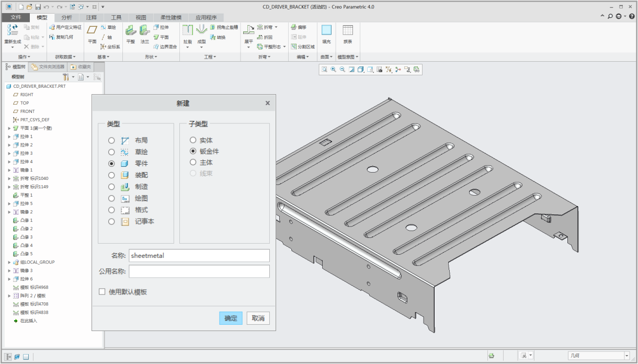Click the Refit zoom icon
The height and width of the screenshot is (364, 638).
pyautogui.click(x=324, y=70)
